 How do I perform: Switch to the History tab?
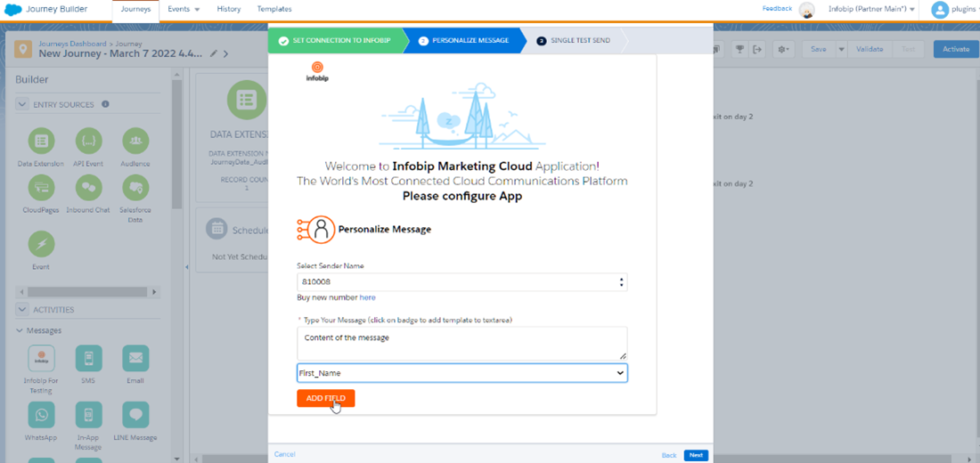[228, 9]
